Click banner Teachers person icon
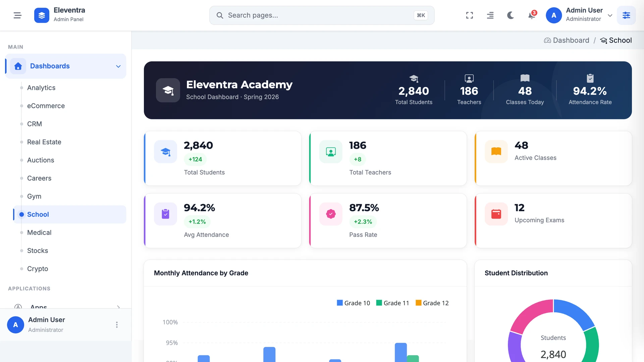Image resolution: width=644 pixels, height=362 pixels. pos(469,78)
